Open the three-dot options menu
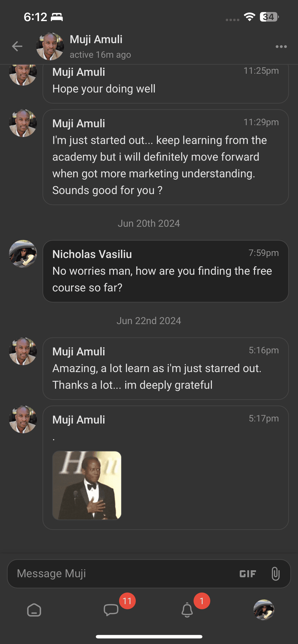 (x=281, y=47)
